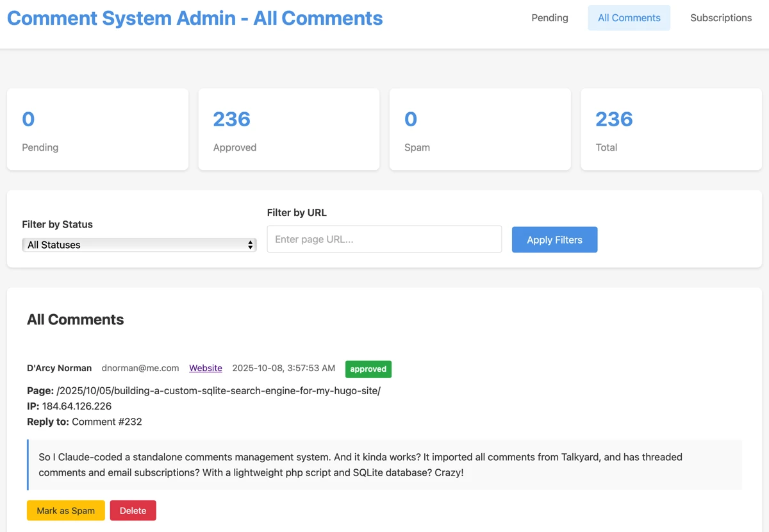769x532 pixels.
Task: Click the Reply to Comment #232 text
Action: (106, 422)
